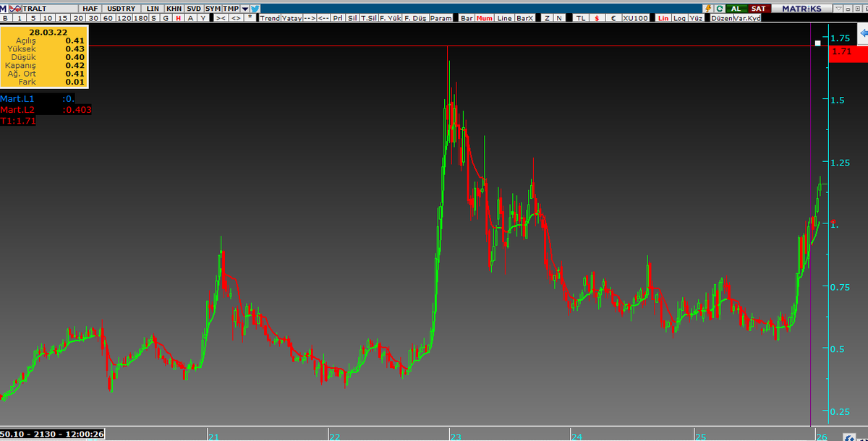
Task: Click the red SAT sell button
Action: [758, 9]
